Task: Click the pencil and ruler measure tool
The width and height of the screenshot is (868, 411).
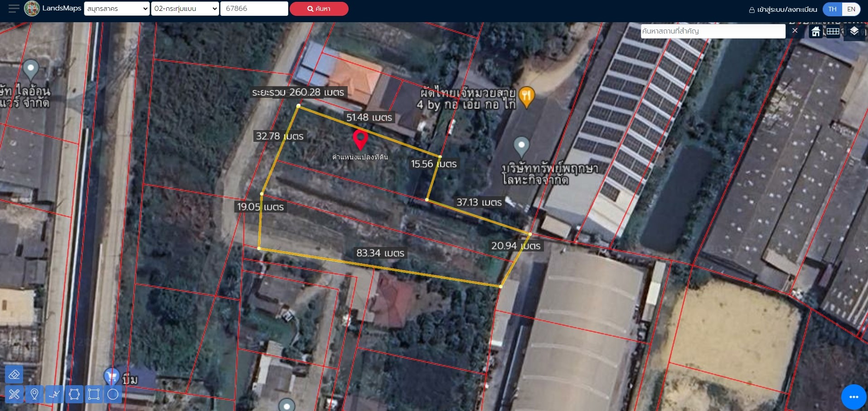Action: (14, 394)
